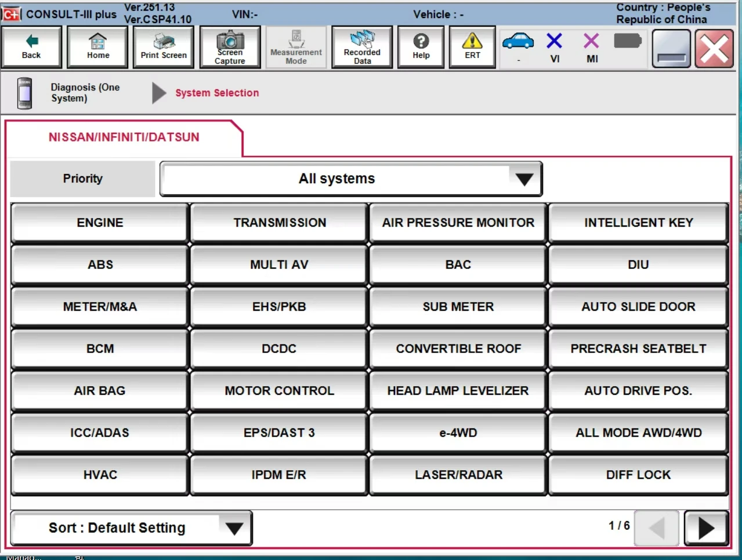
Task: Open the e-4WD system
Action: 458,432
